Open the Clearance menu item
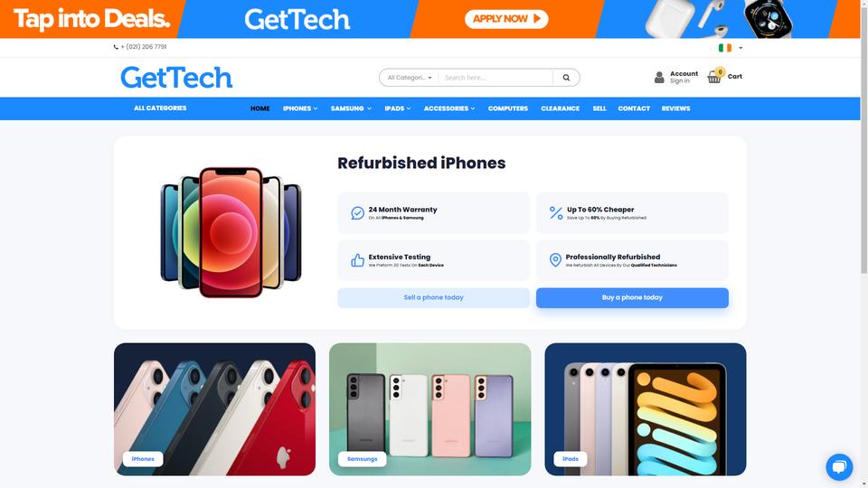 pos(560,108)
